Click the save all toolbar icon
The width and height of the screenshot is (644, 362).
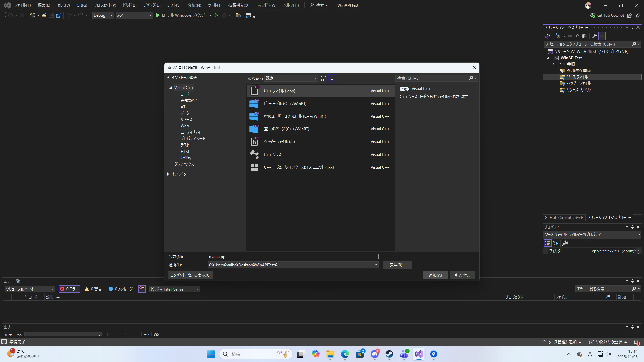pos(59,15)
